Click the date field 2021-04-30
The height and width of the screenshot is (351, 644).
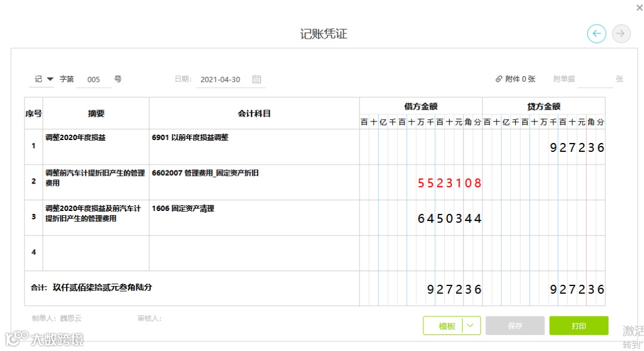(x=220, y=80)
